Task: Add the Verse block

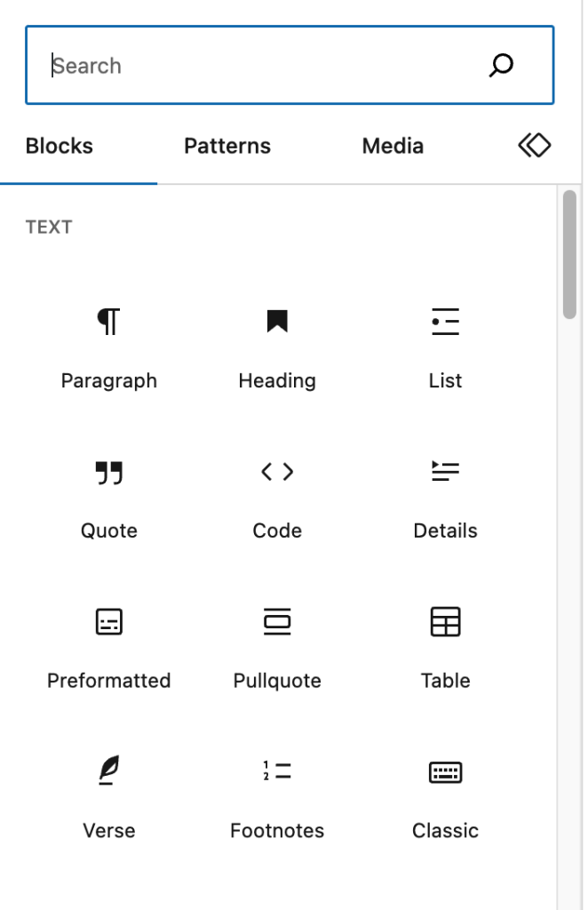Action: click(108, 796)
